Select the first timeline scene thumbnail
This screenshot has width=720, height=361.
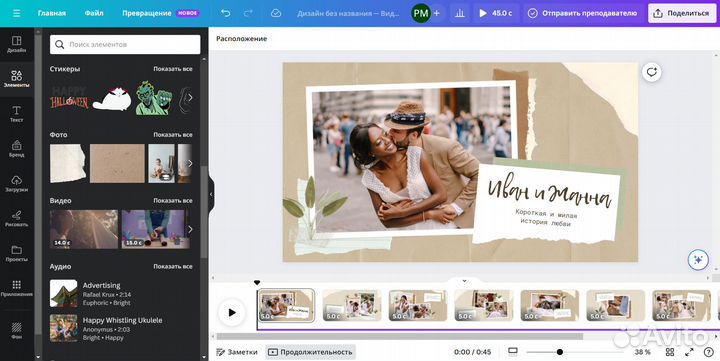click(286, 305)
